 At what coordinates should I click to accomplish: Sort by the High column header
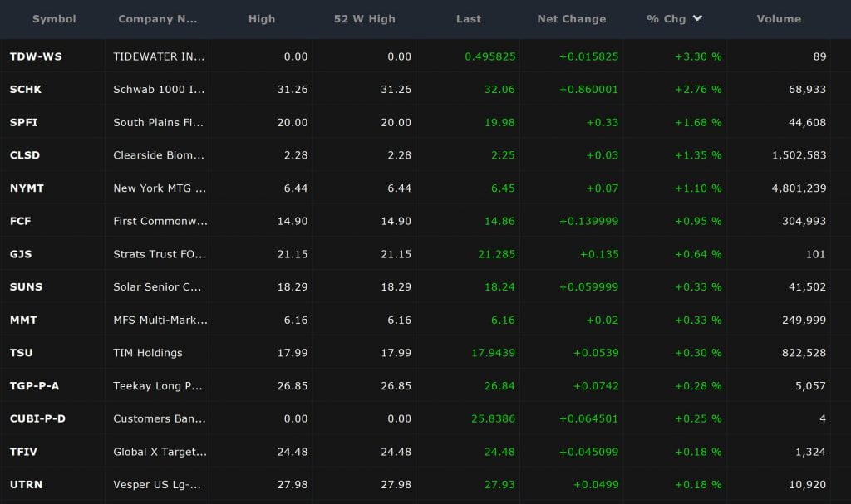coord(262,18)
